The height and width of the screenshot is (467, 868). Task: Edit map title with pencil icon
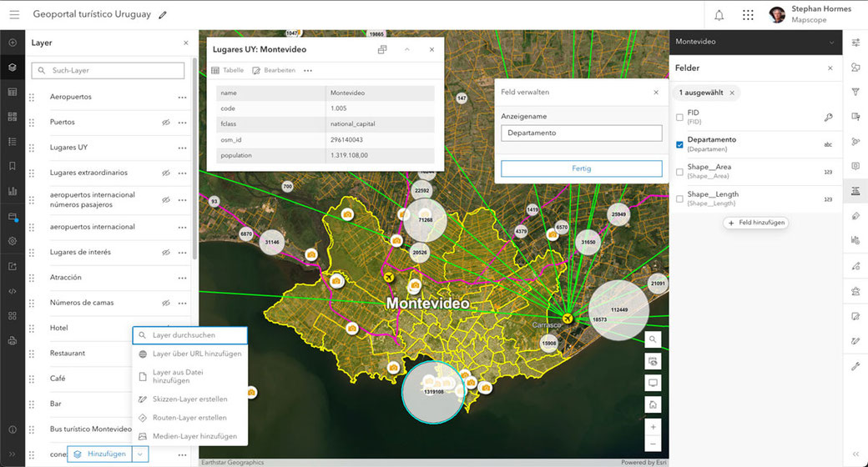162,15
